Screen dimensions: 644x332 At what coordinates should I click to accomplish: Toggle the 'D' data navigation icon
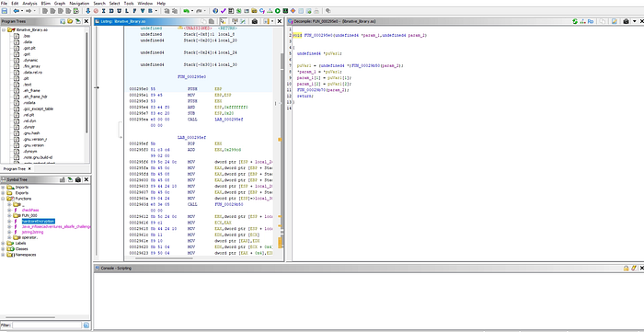pyautogui.click(x=111, y=11)
